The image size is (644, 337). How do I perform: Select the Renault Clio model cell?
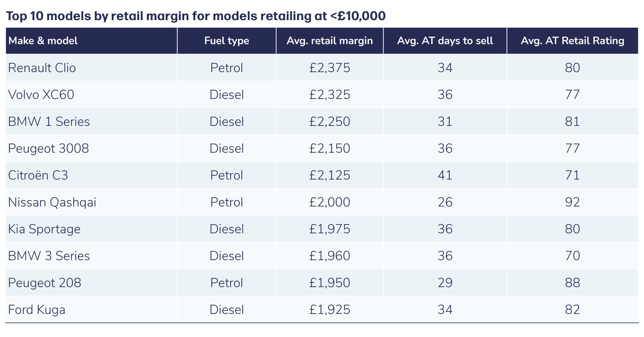click(42, 68)
